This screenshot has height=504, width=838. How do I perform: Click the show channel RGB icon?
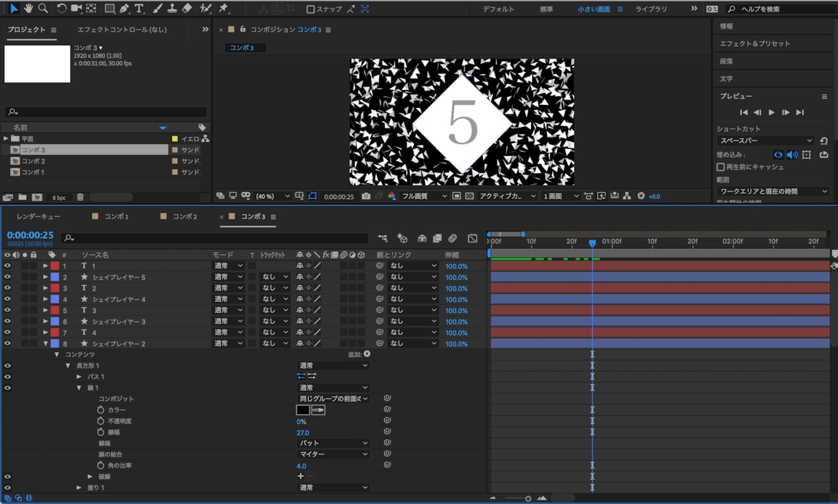[x=392, y=196]
